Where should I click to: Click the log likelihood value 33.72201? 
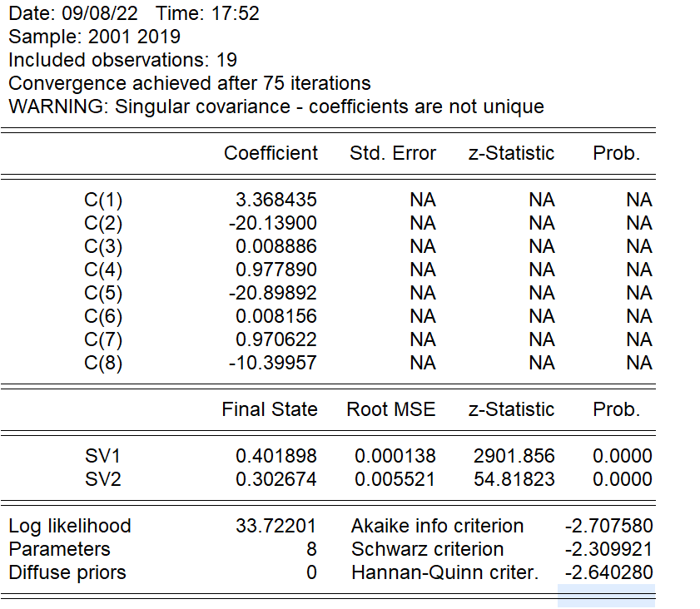(278, 526)
